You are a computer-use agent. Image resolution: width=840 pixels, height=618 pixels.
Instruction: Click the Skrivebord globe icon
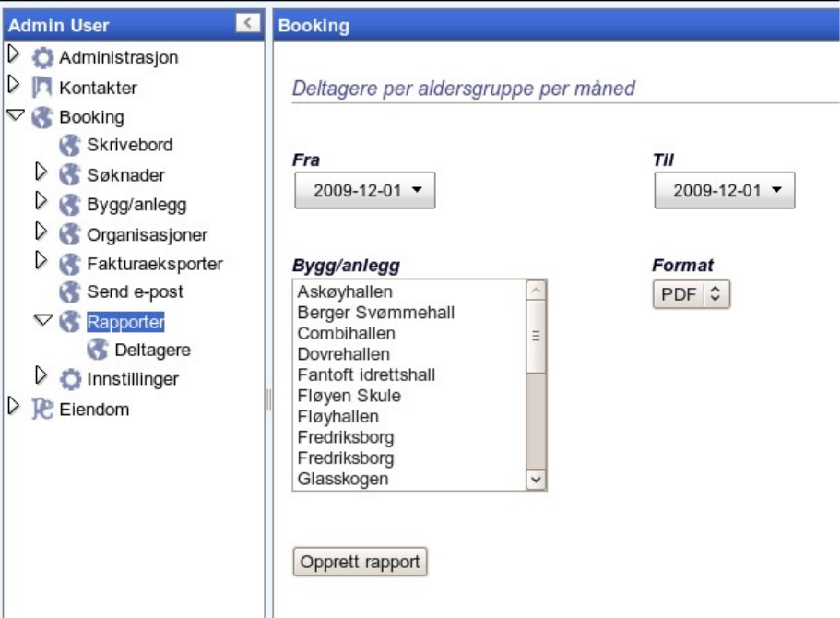pos(69,145)
